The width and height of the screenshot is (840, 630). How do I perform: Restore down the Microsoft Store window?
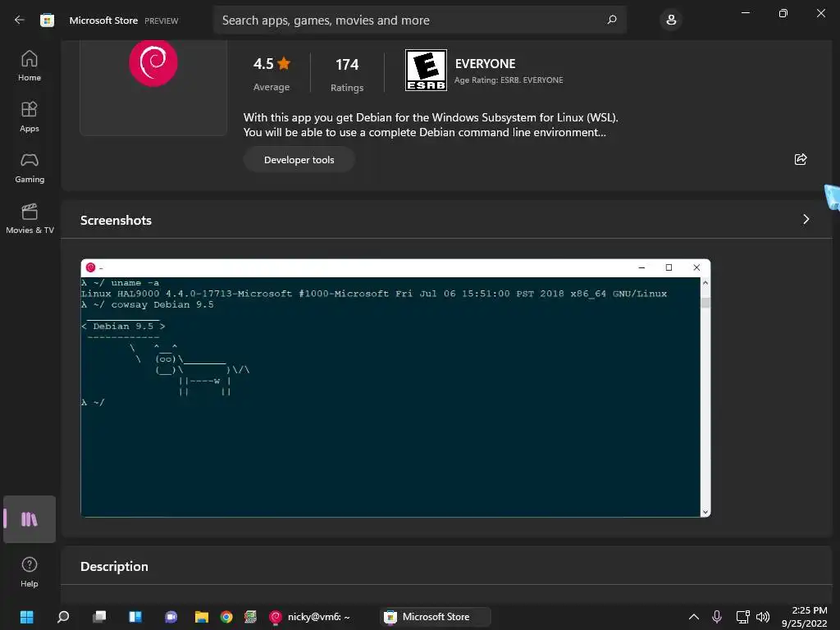click(783, 13)
